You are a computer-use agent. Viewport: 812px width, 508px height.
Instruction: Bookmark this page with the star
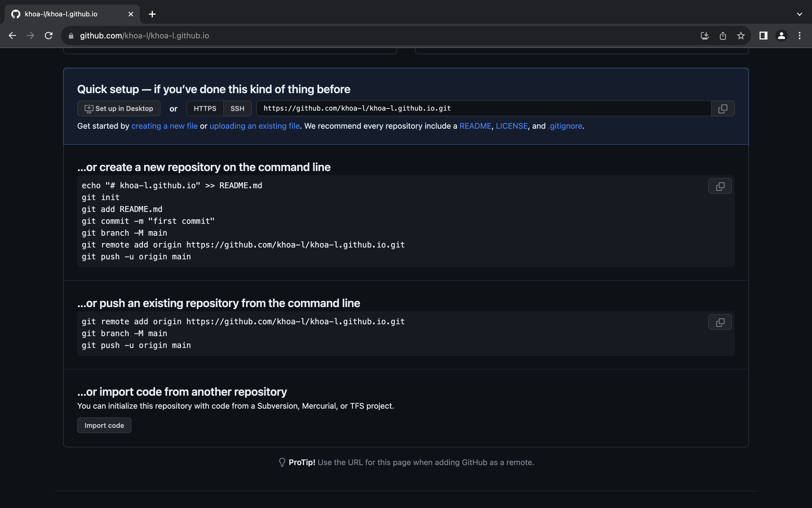741,36
